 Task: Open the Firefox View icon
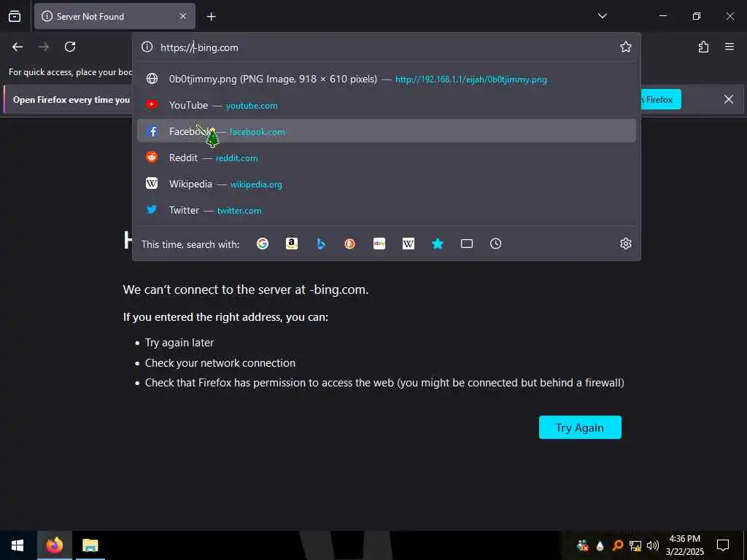point(15,16)
